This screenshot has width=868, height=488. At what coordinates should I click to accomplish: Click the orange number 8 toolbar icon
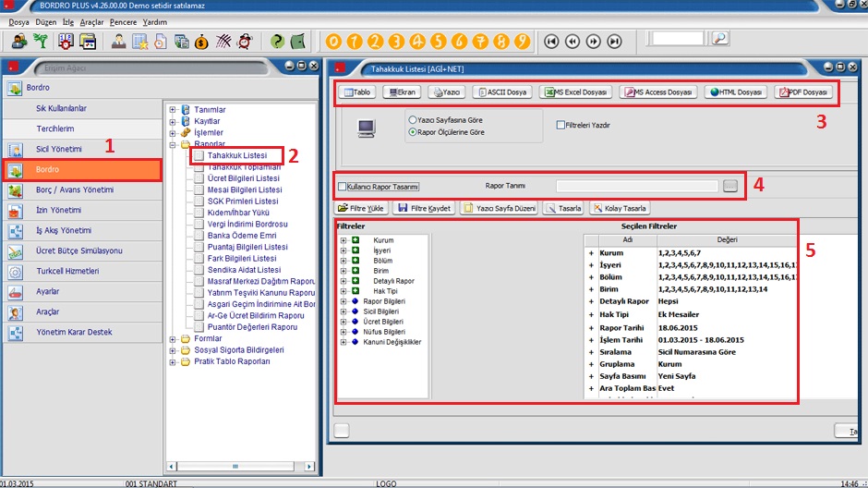[501, 42]
